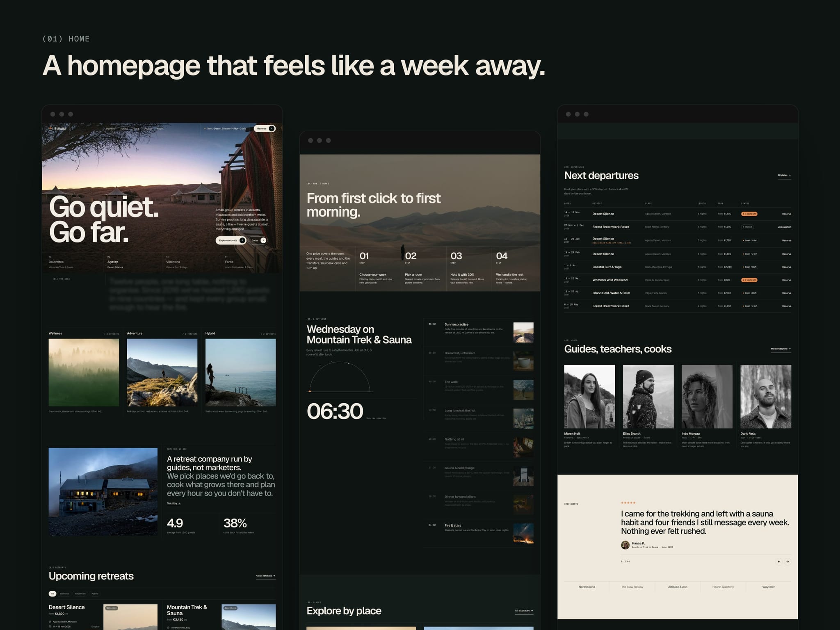Follow the All six retreats link
This screenshot has width=840, height=630.
pyautogui.click(x=265, y=576)
